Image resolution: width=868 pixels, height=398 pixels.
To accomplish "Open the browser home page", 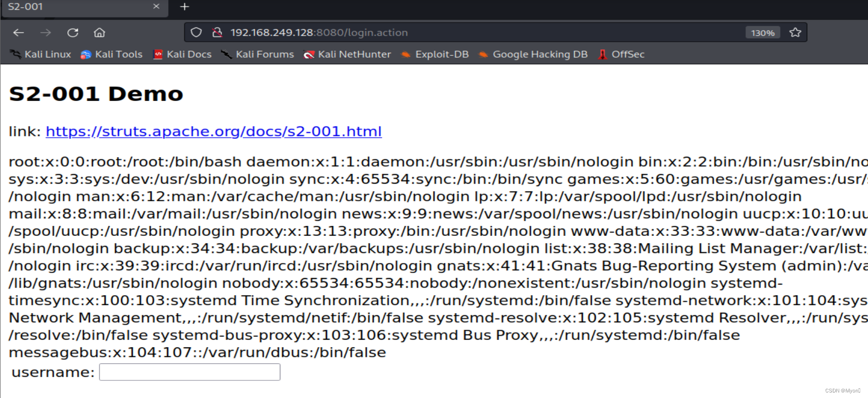I will point(99,33).
